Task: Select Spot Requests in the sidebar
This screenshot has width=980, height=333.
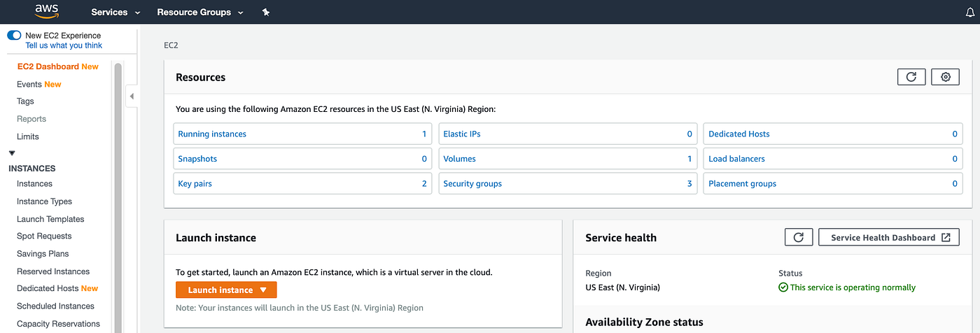Action: pos(44,236)
